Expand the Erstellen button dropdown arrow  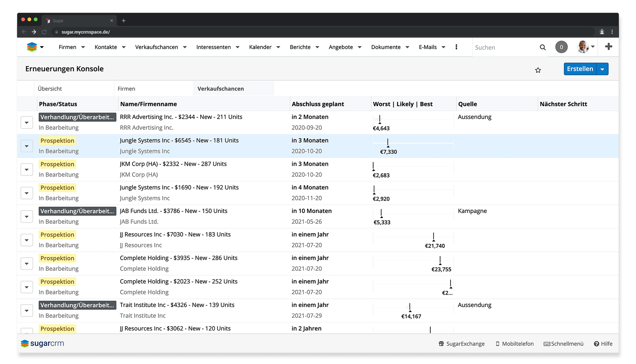[602, 69]
